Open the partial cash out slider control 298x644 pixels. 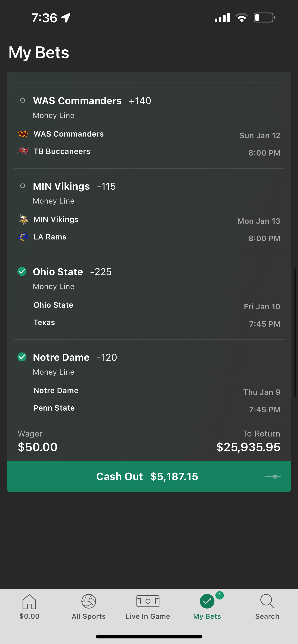point(272,476)
